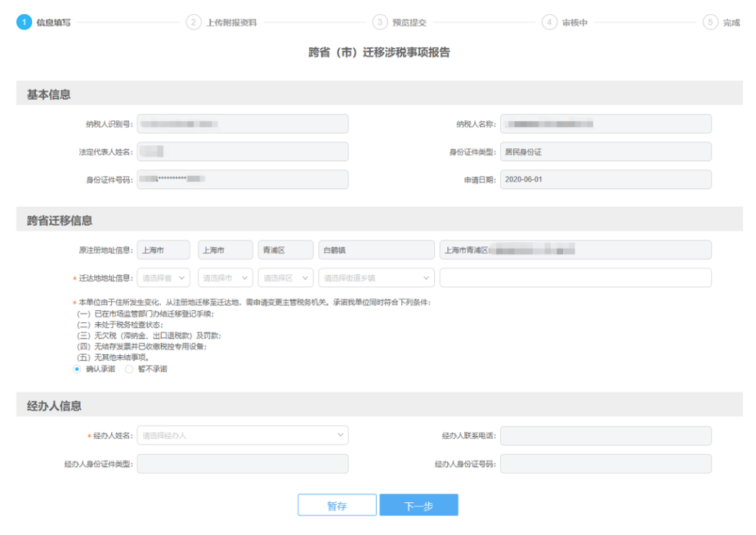The height and width of the screenshot is (535, 756).
Task: Open the 请选择经办人 handler dropdown
Action: 242,435
